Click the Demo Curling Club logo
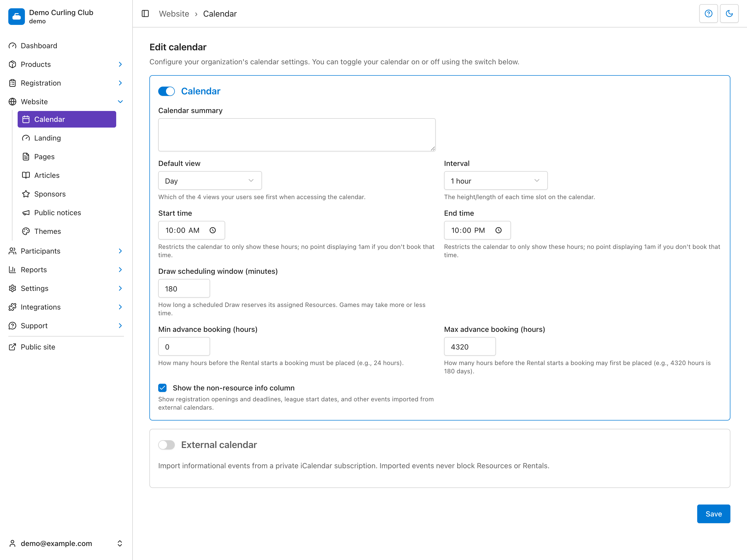Screen dimensions: 747x560 pos(17,17)
